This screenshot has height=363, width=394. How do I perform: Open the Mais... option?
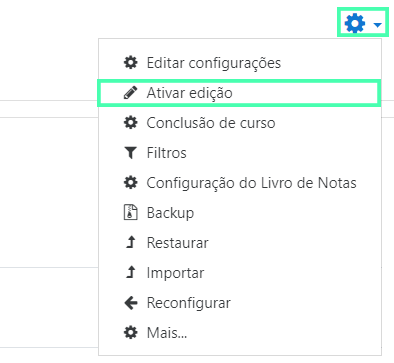point(240,333)
